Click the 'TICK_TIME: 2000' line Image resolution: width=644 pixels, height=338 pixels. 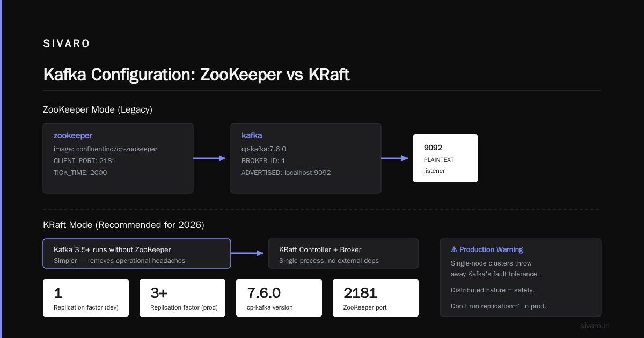[x=80, y=172]
